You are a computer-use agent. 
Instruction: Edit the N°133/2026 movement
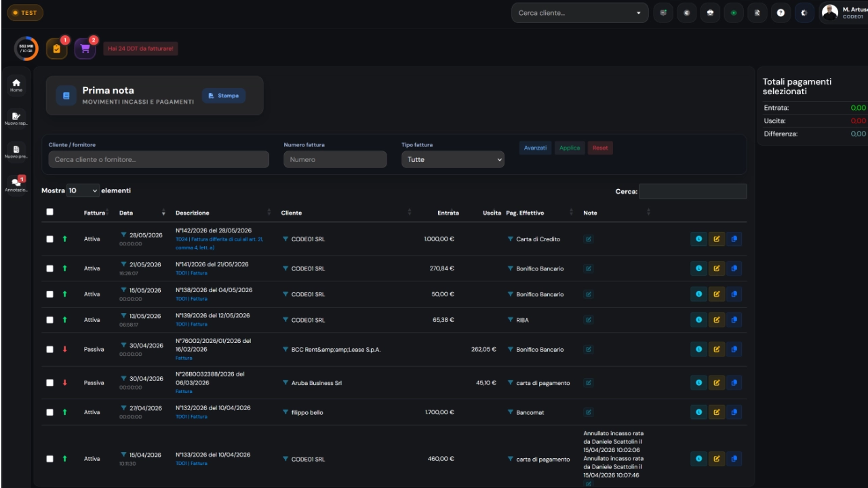pyautogui.click(x=717, y=459)
